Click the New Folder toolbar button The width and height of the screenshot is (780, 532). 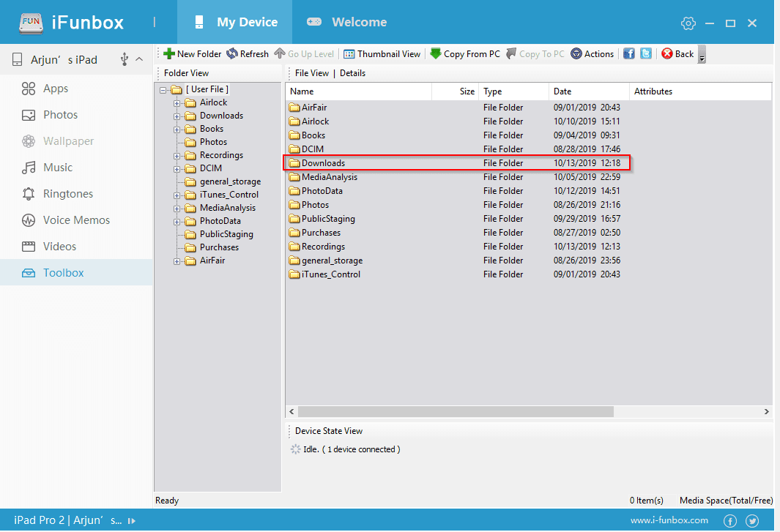click(193, 53)
